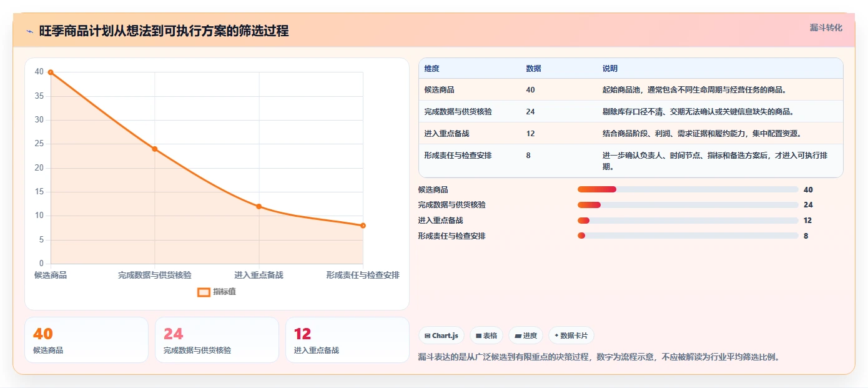Click the 完成数据与供货核验 progress bar

coord(688,205)
